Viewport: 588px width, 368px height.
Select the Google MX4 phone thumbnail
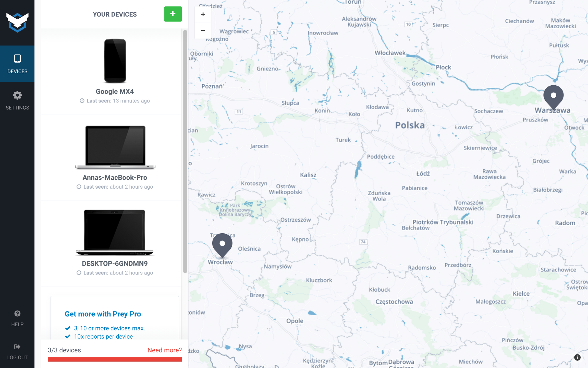(x=115, y=61)
